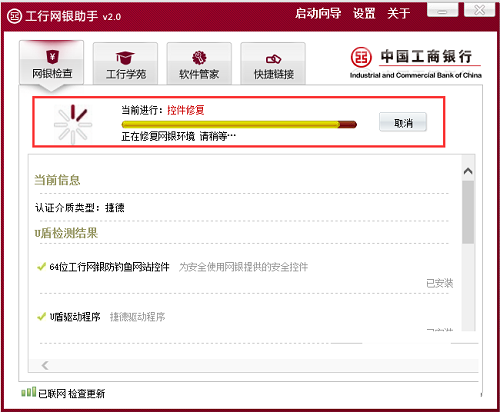Open the 关于 menu item
500x412 pixels.
tap(398, 14)
